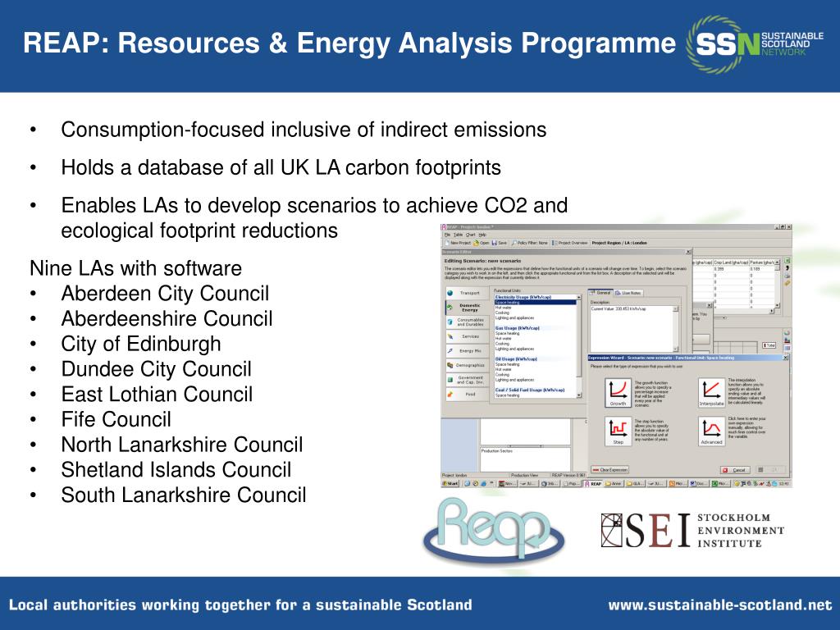Click the Functional Units list scrollbar
840x630 pixels.
pyautogui.click(x=579, y=346)
